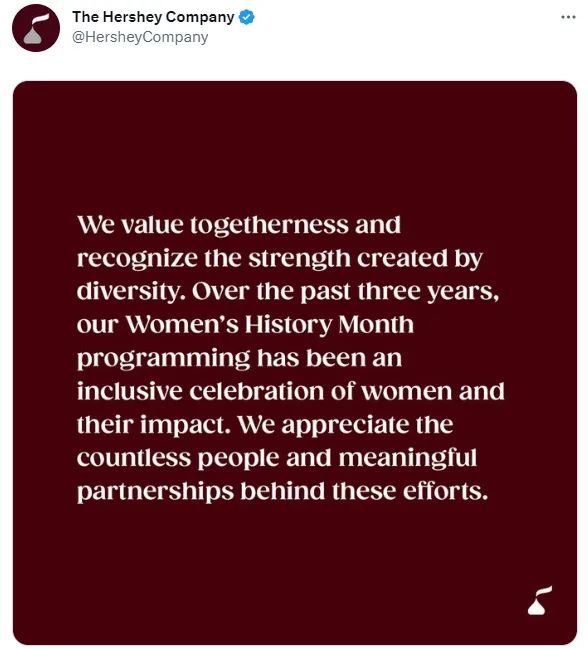Click the words "their impact."
Screen dimensions: 588x649
[154, 425]
